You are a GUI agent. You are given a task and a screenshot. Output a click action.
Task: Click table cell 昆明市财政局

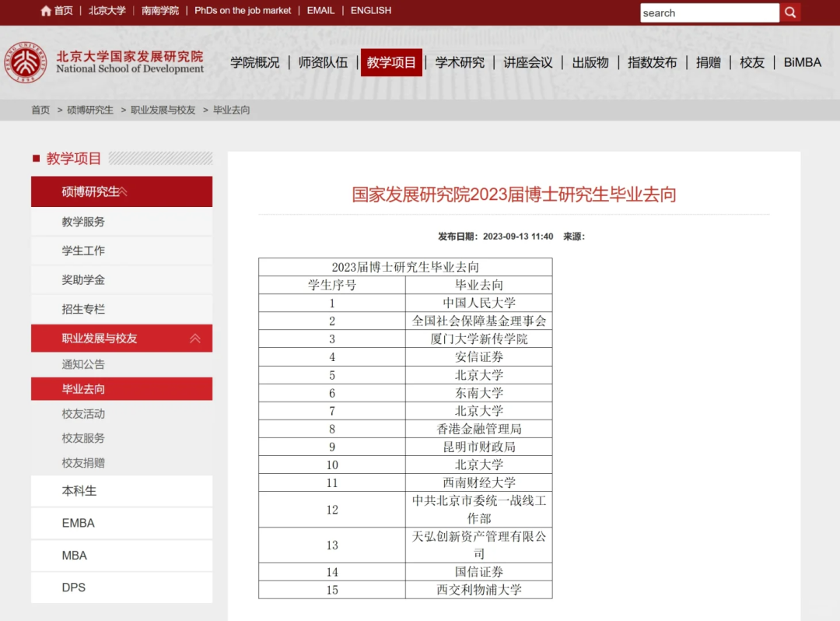coord(479,447)
